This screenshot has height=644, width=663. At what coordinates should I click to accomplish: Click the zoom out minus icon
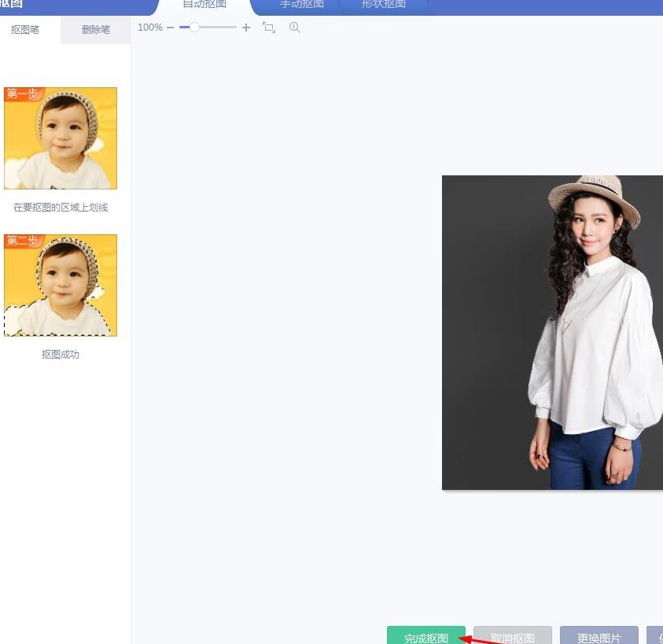pos(170,28)
